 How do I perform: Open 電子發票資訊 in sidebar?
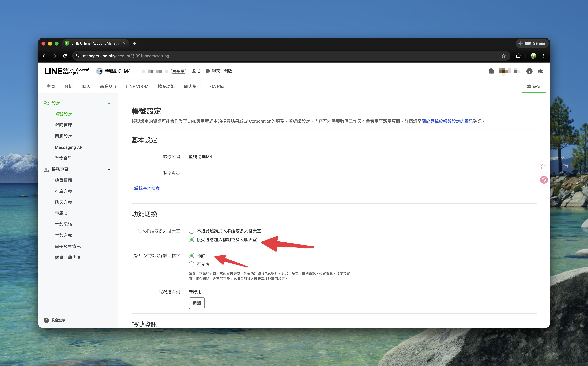(68, 246)
